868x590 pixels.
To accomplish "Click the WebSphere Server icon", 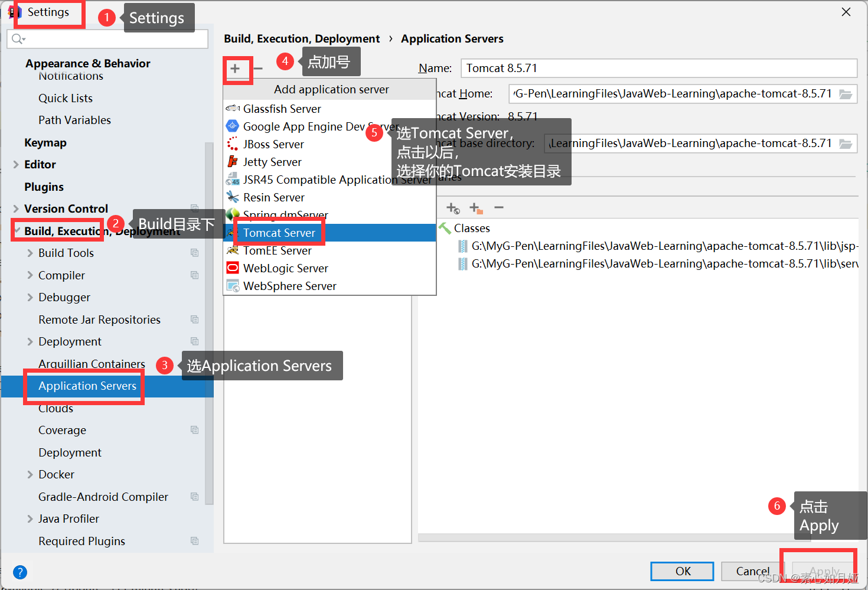I will (233, 286).
